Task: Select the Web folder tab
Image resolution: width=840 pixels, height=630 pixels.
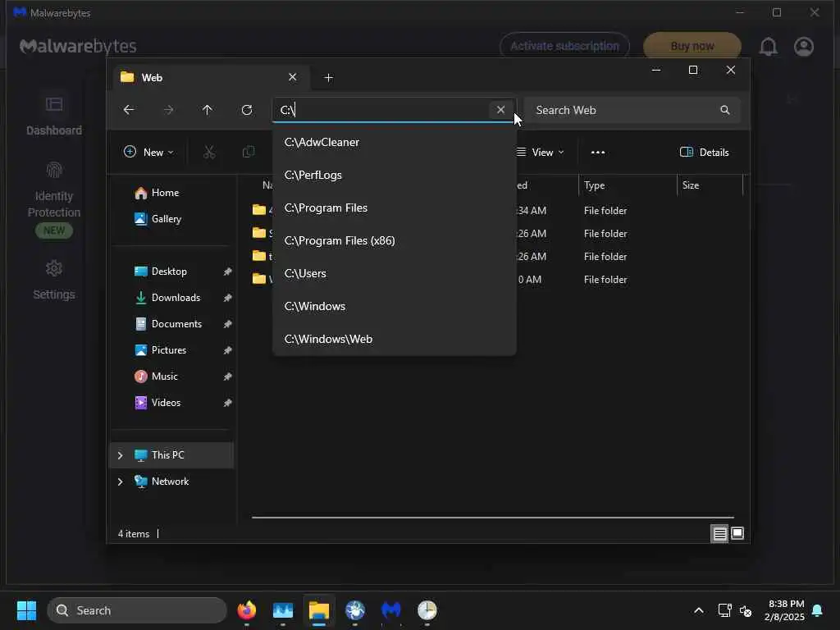Action: (212, 78)
